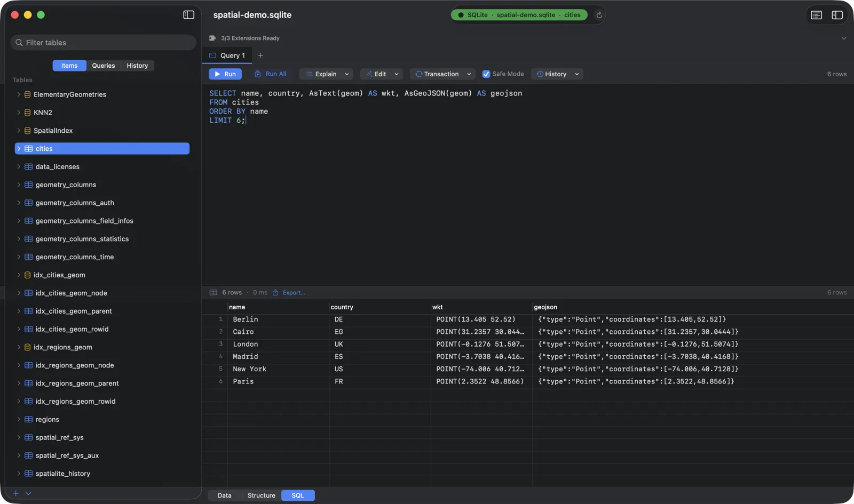Switch to the Structure bottom tab
854x504 pixels.
[262, 495]
